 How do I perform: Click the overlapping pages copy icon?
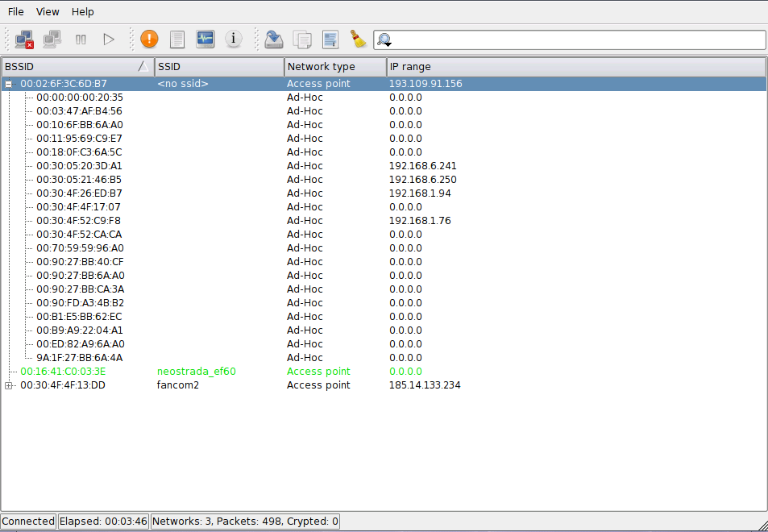[302, 39]
